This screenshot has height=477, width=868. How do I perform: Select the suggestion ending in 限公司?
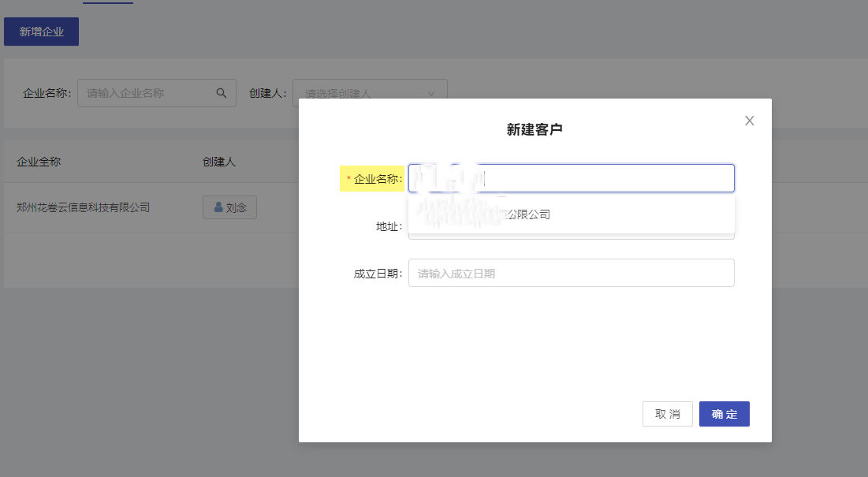click(572, 214)
